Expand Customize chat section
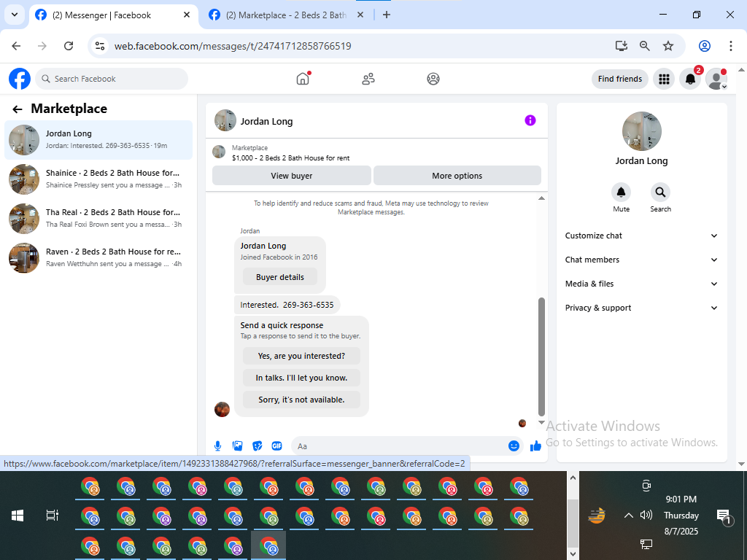747x560 pixels. (641, 236)
